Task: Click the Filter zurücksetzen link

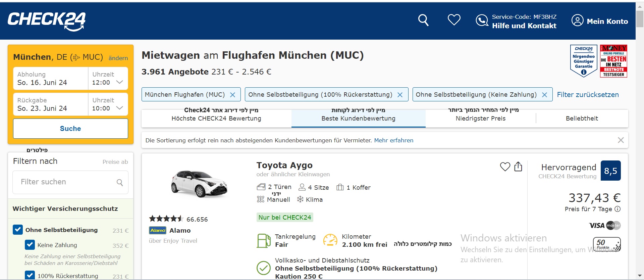Action: point(588,95)
